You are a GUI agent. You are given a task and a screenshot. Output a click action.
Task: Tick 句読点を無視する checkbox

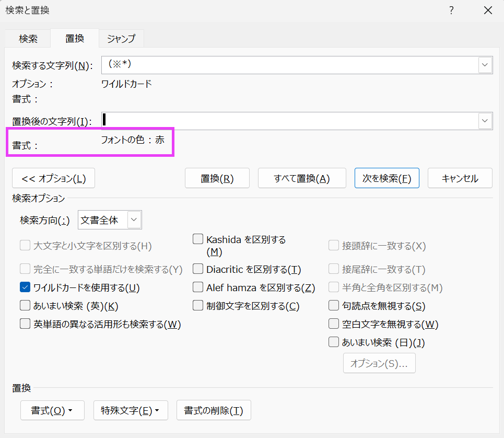pos(334,306)
